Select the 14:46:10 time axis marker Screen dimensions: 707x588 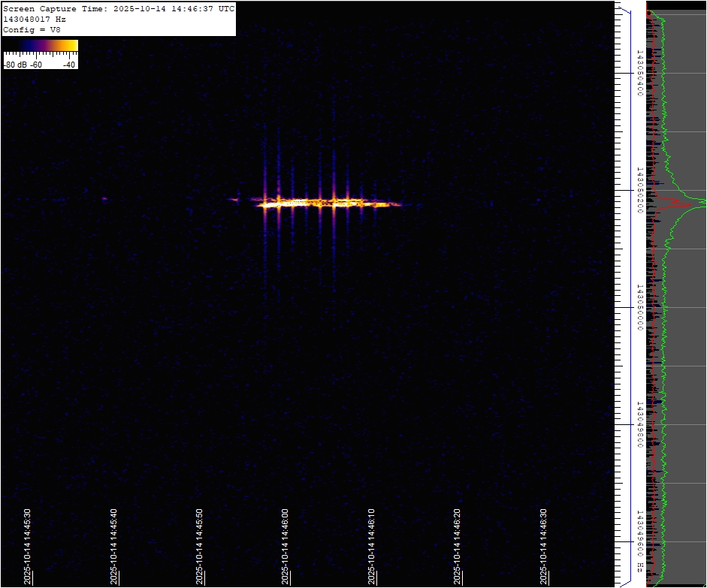(x=371, y=547)
